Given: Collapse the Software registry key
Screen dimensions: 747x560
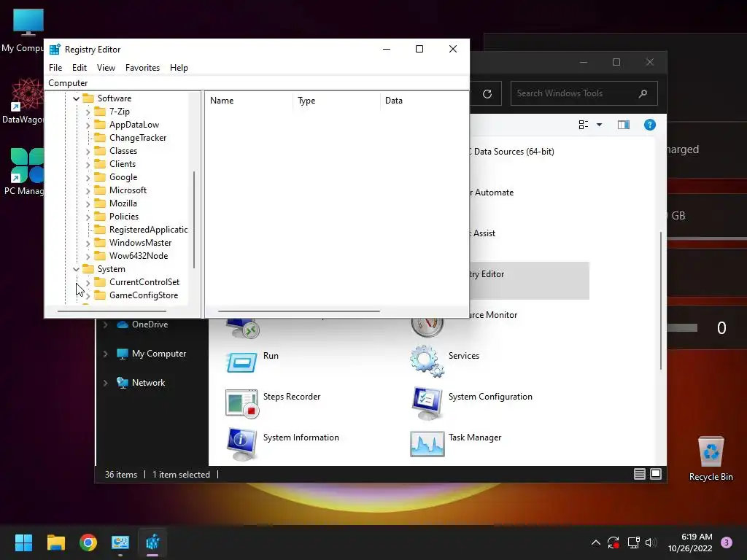Looking at the screenshot, I should (76, 98).
